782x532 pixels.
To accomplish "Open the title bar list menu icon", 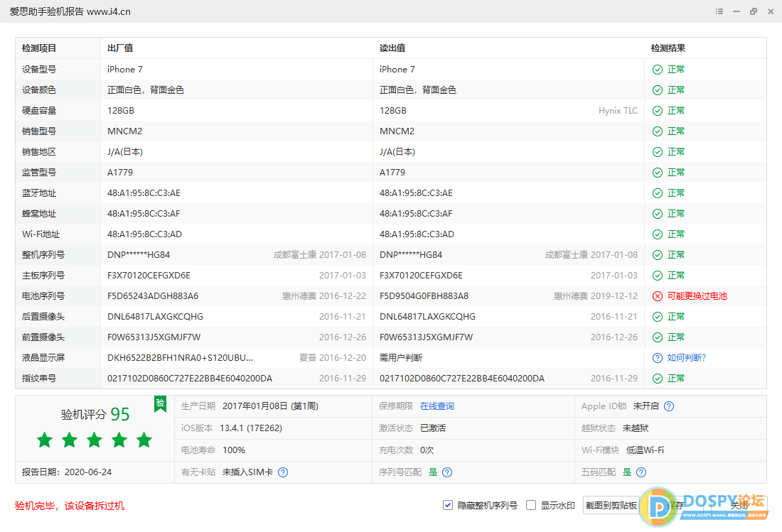I will (719, 11).
